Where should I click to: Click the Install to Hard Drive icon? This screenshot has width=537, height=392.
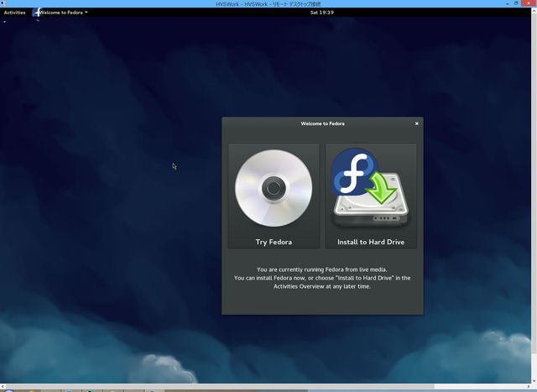click(371, 188)
